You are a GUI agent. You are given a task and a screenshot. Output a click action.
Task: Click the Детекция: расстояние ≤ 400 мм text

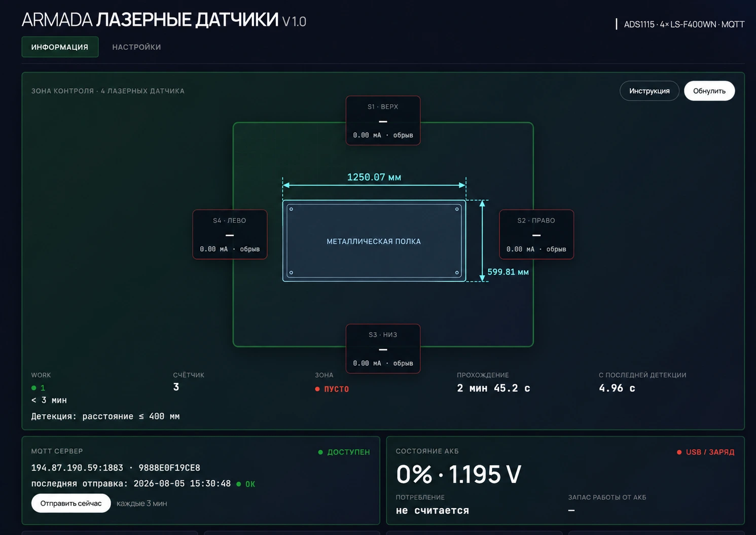click(105, 416)
